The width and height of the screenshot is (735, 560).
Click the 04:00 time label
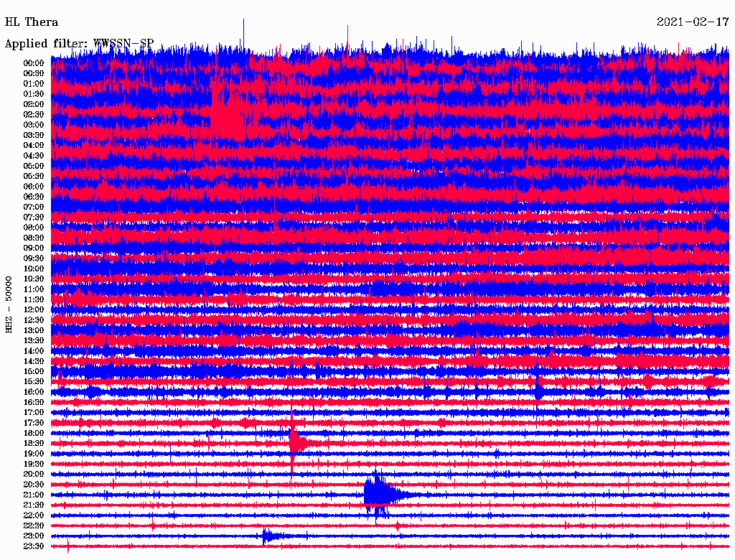[x=34, y=146]
